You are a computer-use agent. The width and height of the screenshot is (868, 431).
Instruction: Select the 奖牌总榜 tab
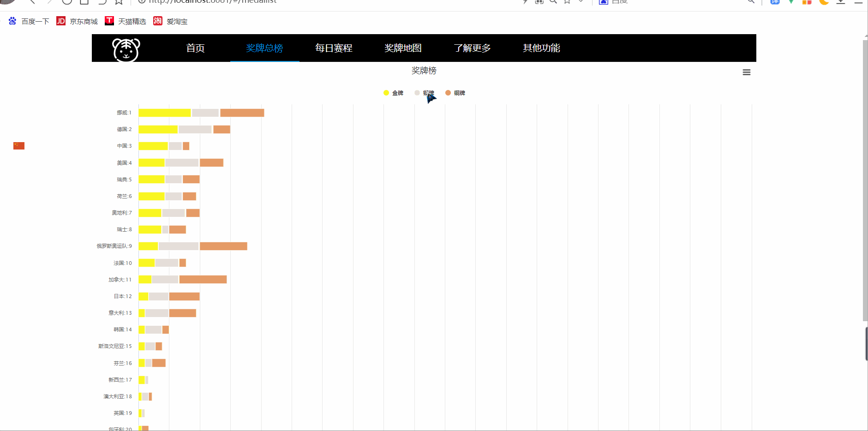(x=264, y=48)
